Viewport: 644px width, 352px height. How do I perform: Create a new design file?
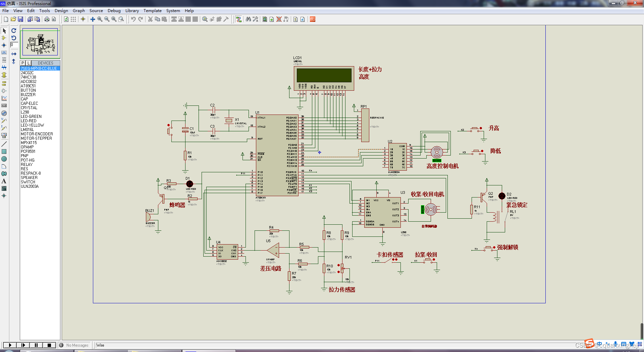click(6, 19)
